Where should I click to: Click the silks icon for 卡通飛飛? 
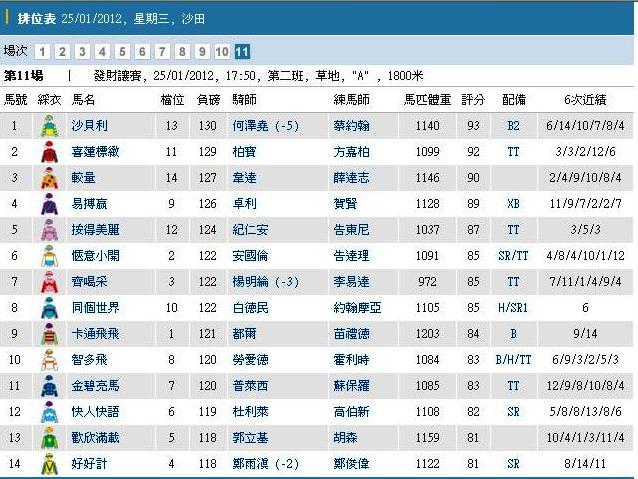(48, 334)
